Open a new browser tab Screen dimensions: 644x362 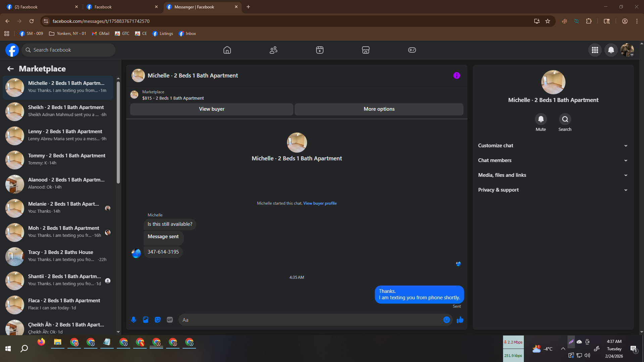(248, 7)
